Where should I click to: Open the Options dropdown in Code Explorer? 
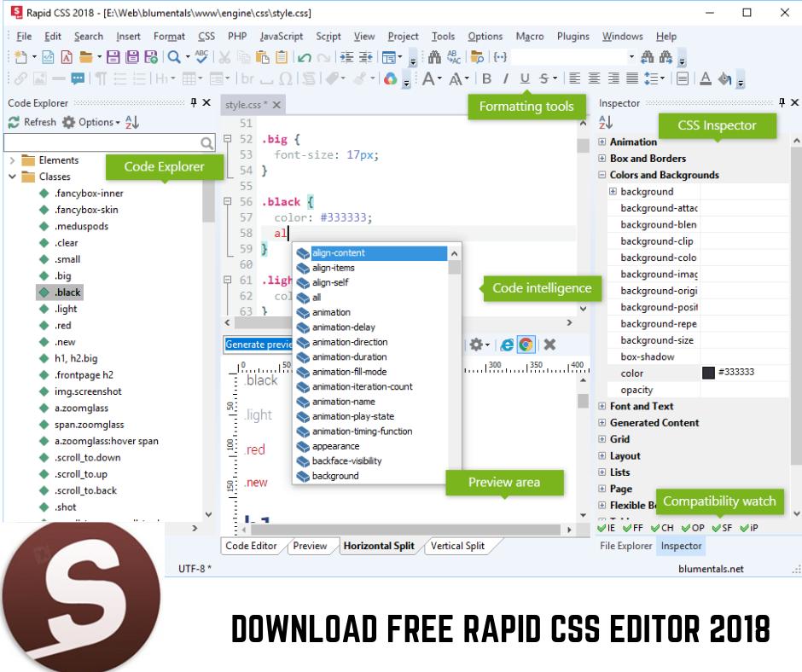(91, 122)
